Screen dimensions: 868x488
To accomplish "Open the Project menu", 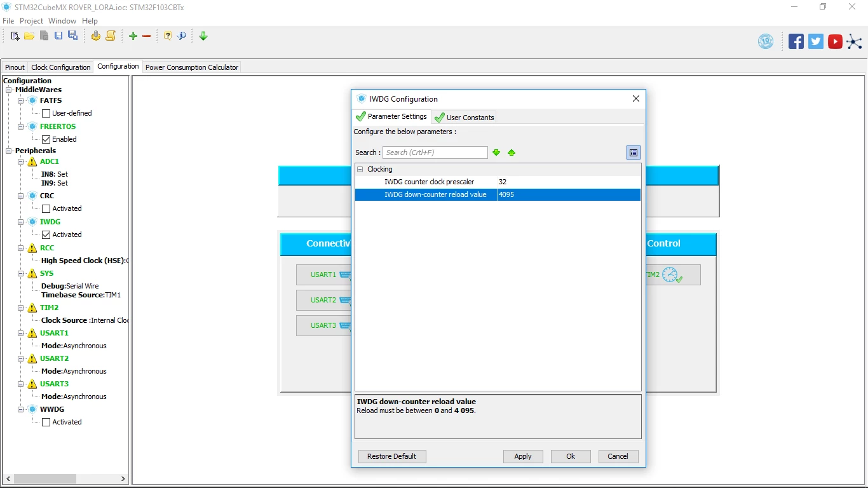I will tap(31, 21).
